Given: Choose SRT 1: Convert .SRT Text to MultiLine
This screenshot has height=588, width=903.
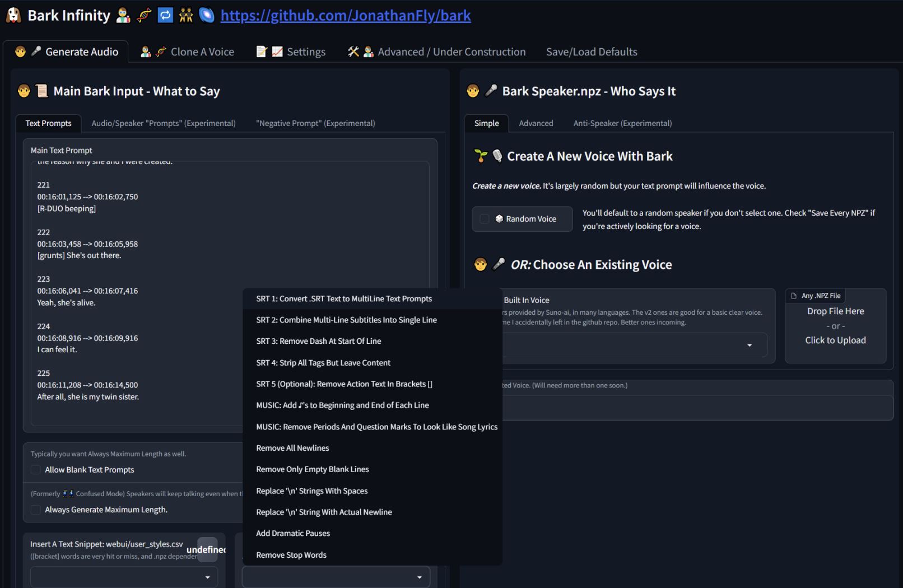Looking at the screenshot, I should (372, 299).
